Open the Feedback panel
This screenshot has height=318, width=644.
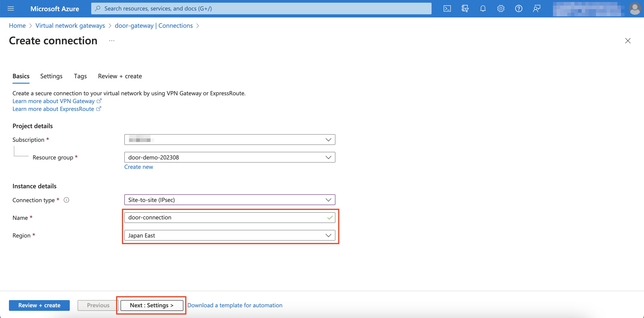click(536, 8)
